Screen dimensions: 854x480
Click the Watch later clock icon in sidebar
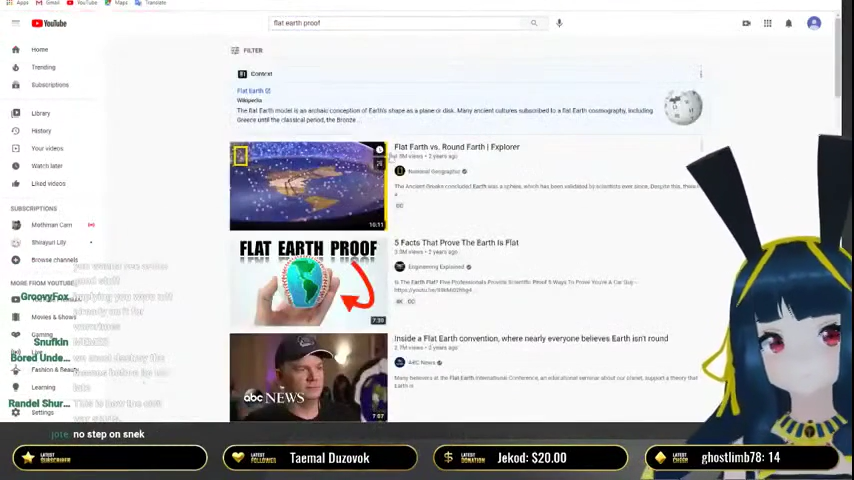pyautogui.click(x=16, y=166)
